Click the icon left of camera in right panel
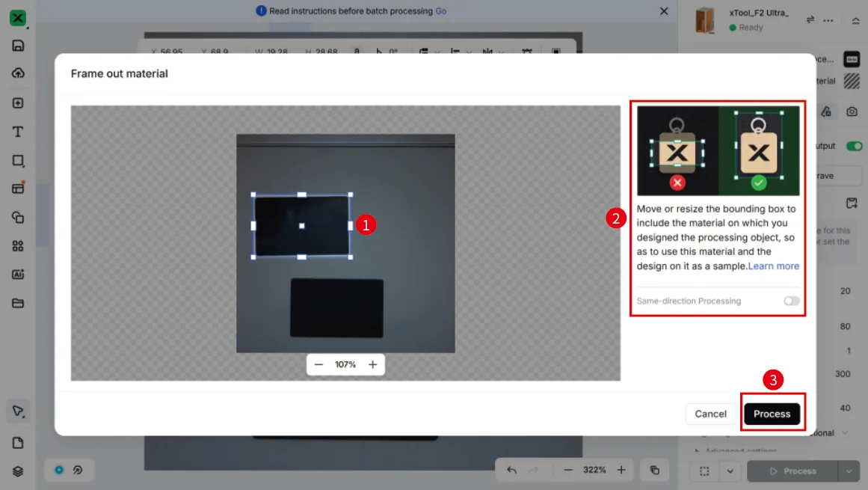This screenshot has width=868, height=490. pos(826,112)
